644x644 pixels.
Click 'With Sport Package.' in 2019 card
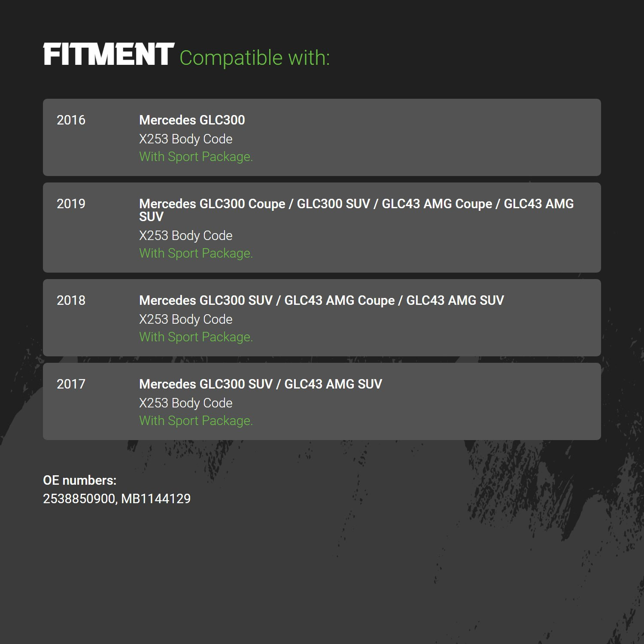(196, 253)
